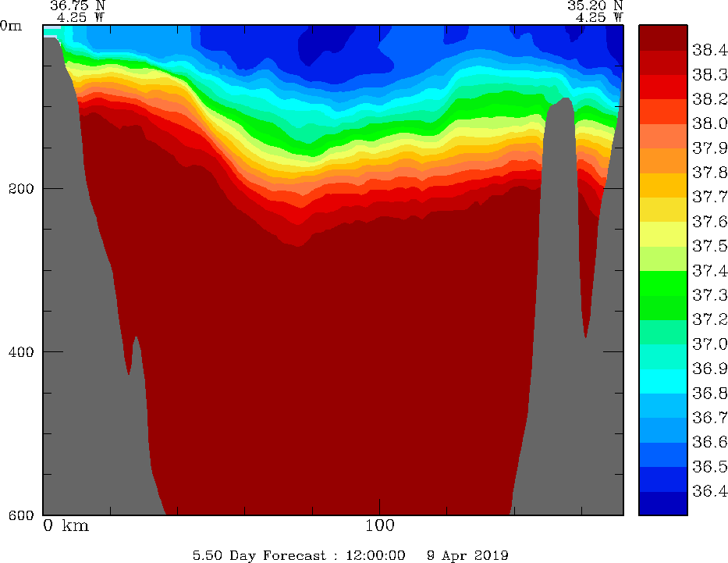Click the 0 km distance axis label

coord(66,526)
